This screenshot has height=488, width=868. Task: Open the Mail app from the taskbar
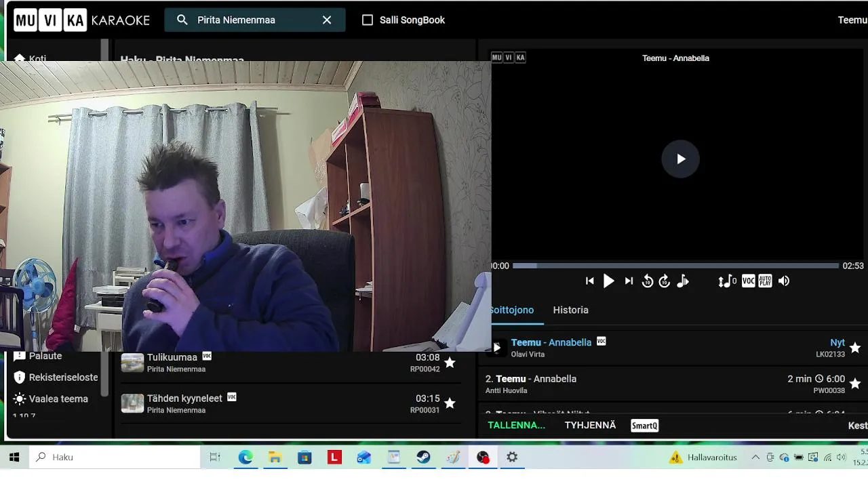point(364,457)
